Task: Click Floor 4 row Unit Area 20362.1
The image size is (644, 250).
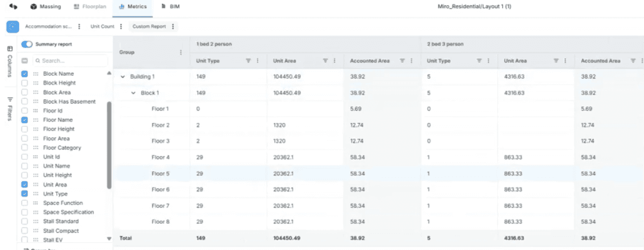Action: click(x=283, y=157)
